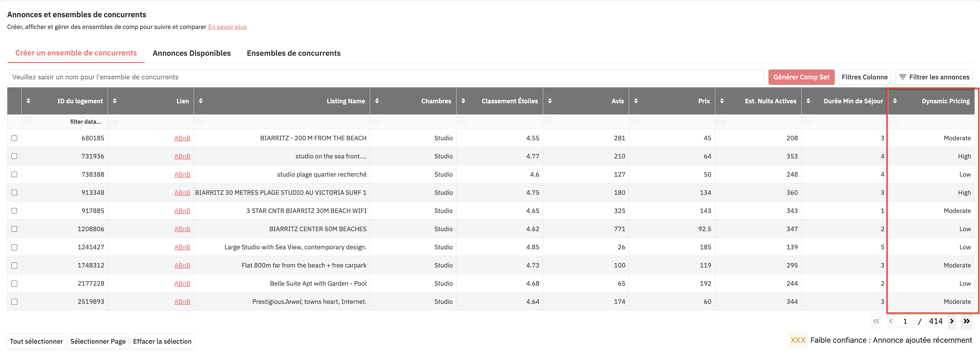The image size is (980, 359).
Task: Click Effacer la sélection button
Action: click(162, 341)
